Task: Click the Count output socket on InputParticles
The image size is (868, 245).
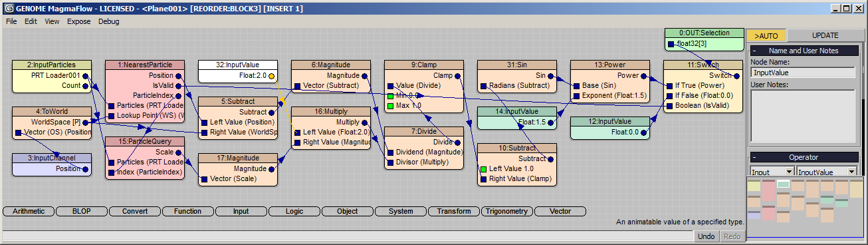Action: point(85,86)
